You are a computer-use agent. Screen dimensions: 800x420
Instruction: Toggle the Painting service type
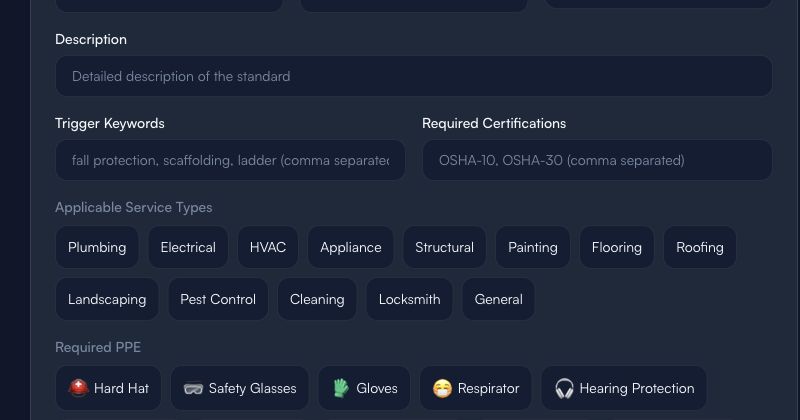(x=533, y=248)
